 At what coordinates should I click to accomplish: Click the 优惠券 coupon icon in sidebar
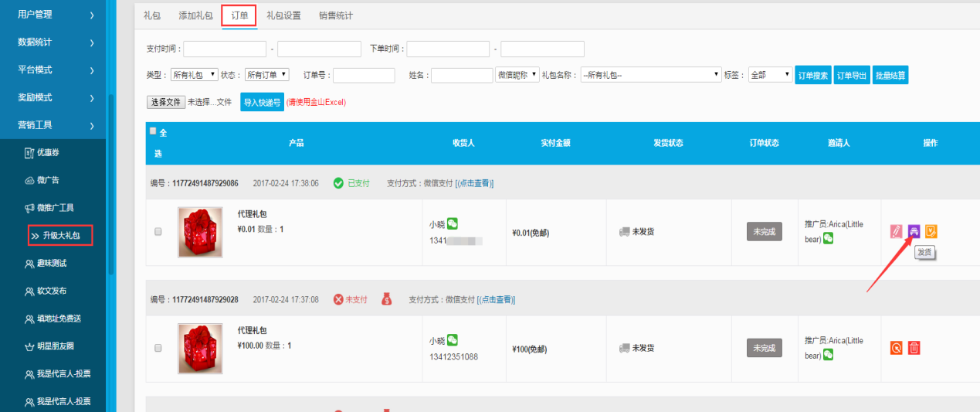(29, 152)
